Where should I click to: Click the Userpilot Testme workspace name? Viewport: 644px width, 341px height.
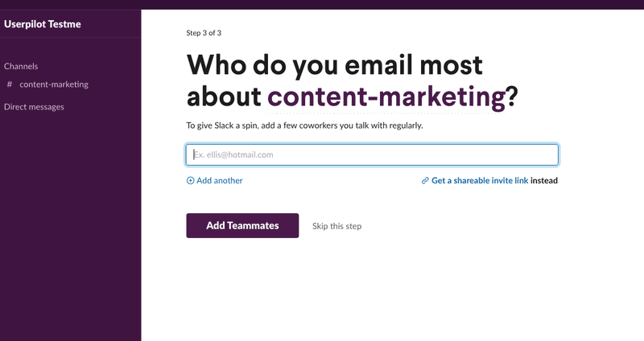(x=43, y=24)
